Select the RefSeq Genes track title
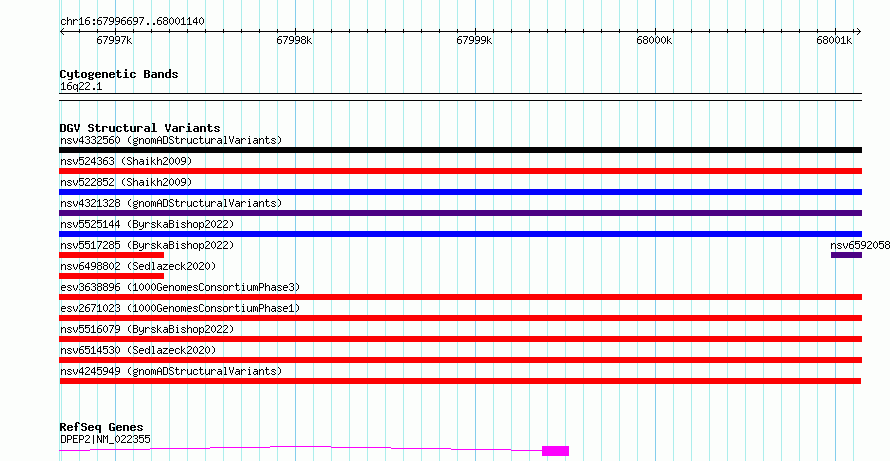The width and height of the screenshot is (890, 461). click(x=102, y=428)
